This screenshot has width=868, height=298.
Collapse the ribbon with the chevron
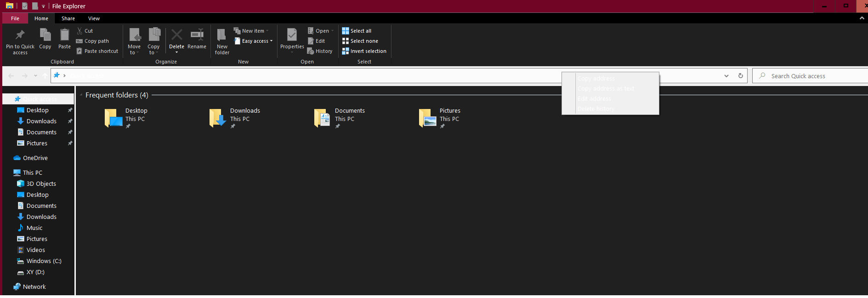(862, 18)
